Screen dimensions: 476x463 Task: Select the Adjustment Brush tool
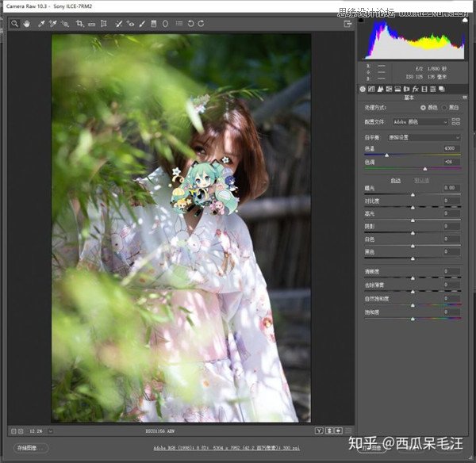[142, 24]
